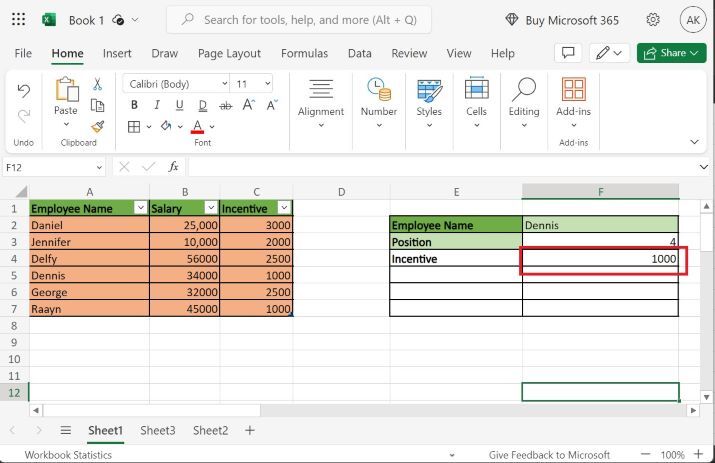Click the search box
715x463 pixels.
299,20
